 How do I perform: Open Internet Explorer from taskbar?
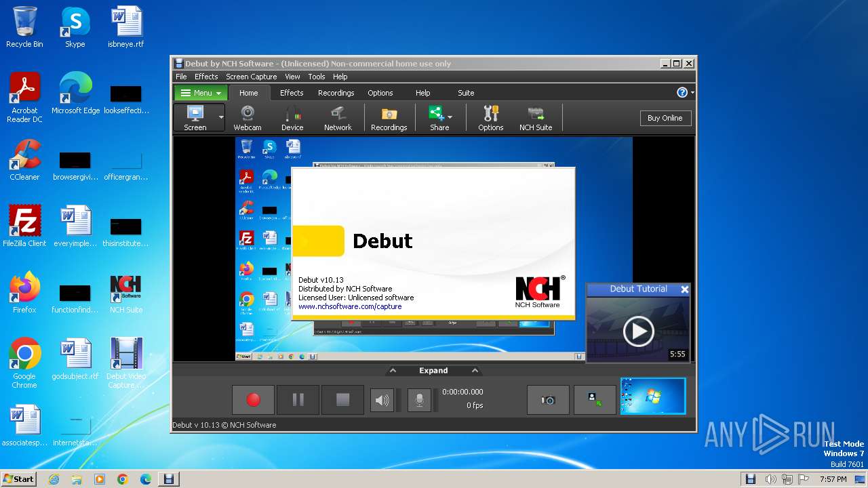click(54, 479)
